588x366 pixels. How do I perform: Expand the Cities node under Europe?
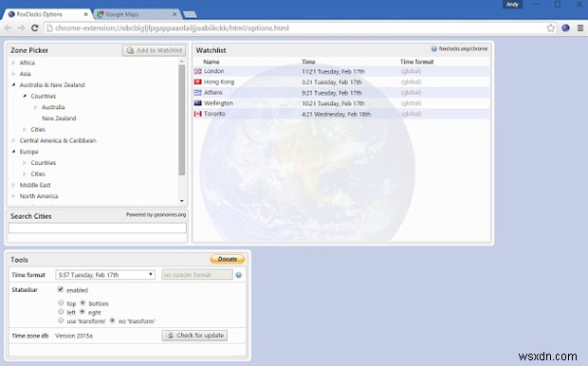tap(25, 174)
